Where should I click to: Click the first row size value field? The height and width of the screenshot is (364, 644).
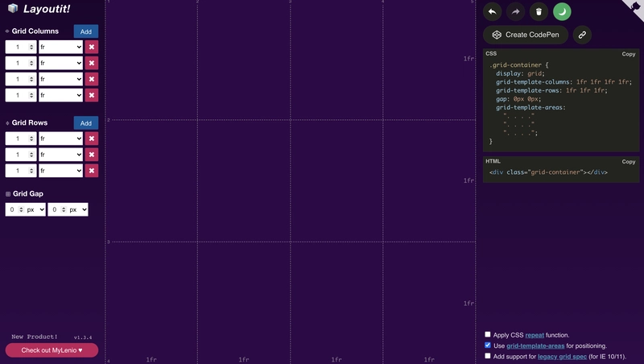(x=21, y=139)
